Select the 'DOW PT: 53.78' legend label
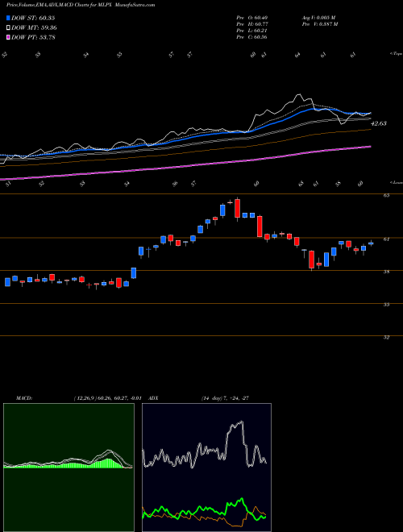403x532 pixels. (33, 37)
